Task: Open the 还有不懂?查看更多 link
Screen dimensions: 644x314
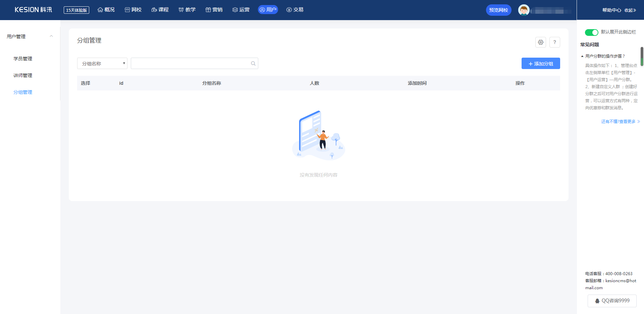Action: tap(620, 122)
